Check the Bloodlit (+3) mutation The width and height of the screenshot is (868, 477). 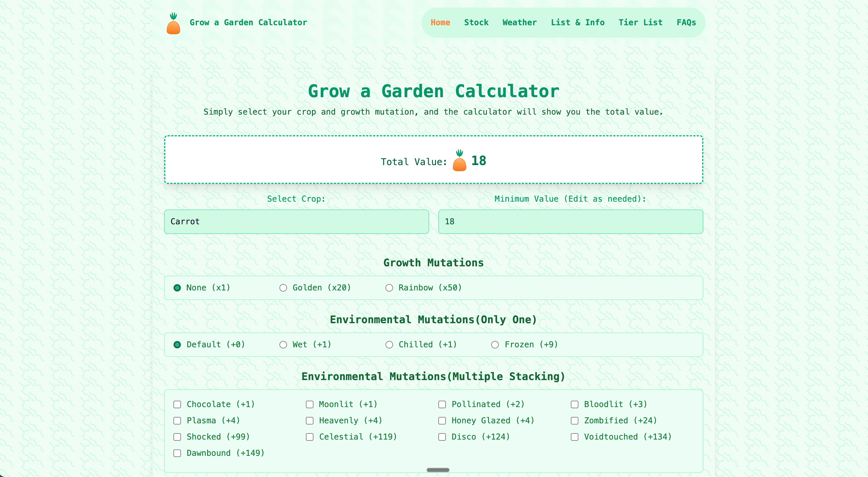(574, 404)
